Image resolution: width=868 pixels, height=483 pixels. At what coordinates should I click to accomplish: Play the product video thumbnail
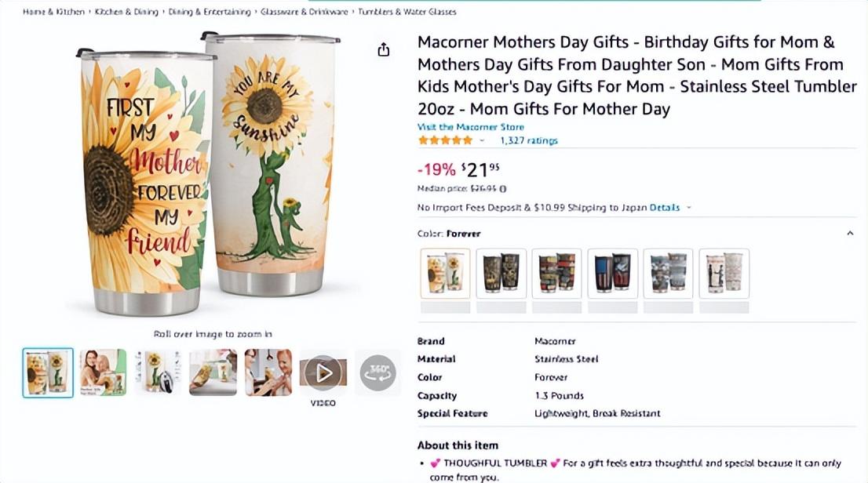click(323, 372)
